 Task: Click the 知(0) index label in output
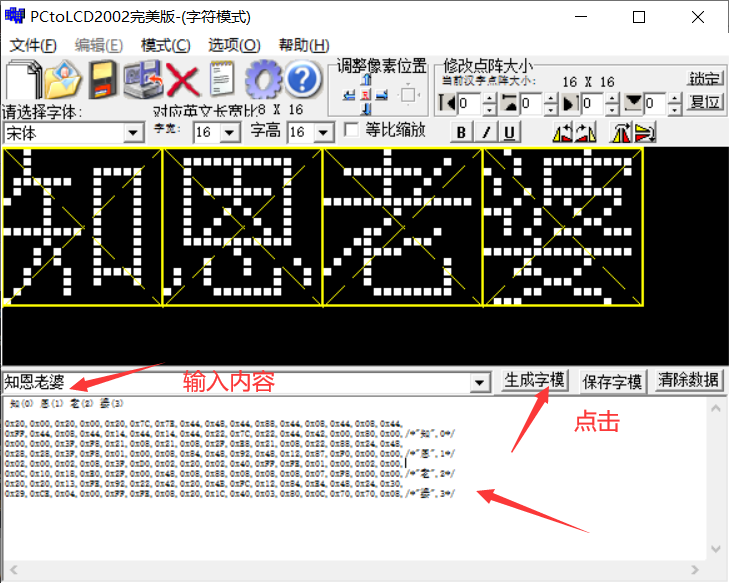coord(22,403)
